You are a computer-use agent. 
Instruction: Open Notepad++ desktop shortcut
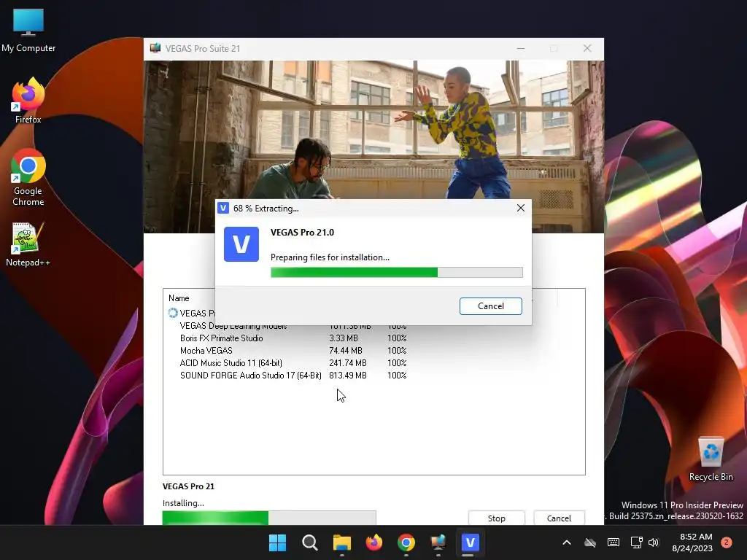[x=28, y=244]
